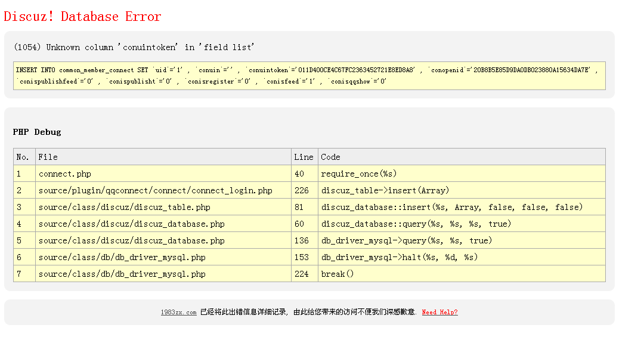Click the Discuz! Database Error heading
The width and height of the screenshot is (644, 340).
point(82,17)
